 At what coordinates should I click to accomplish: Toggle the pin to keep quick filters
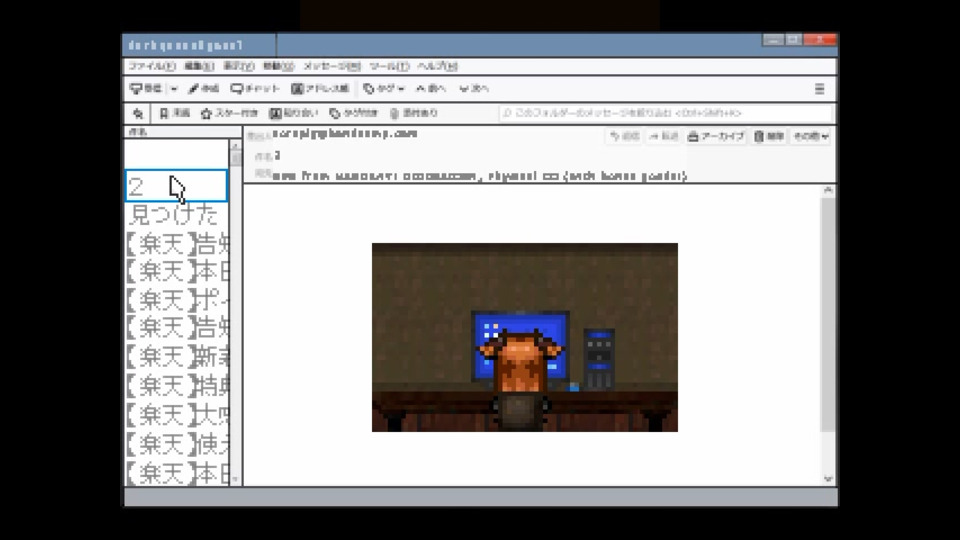(x=138, y=113)
